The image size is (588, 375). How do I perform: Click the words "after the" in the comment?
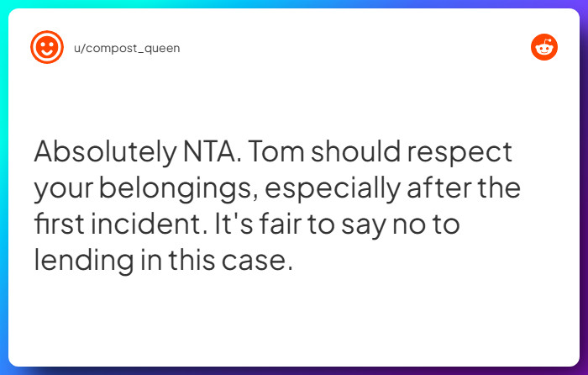coord(464,188)
